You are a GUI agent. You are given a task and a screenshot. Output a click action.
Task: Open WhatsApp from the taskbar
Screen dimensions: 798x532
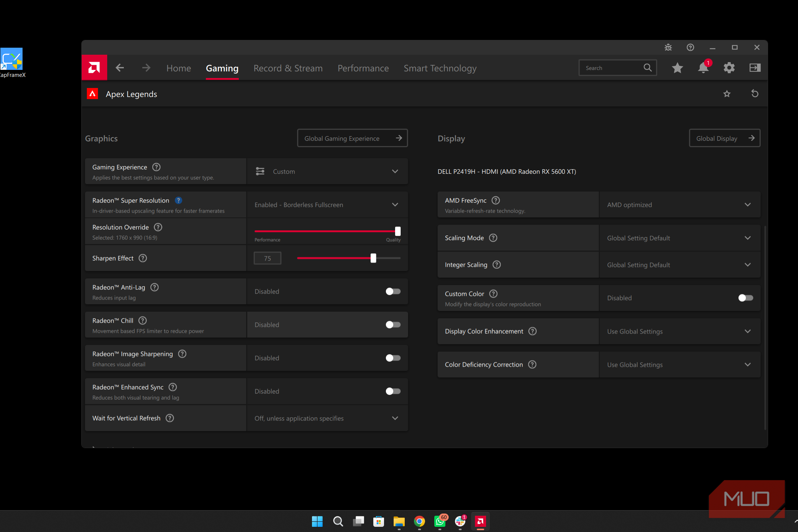click(440, 521)
